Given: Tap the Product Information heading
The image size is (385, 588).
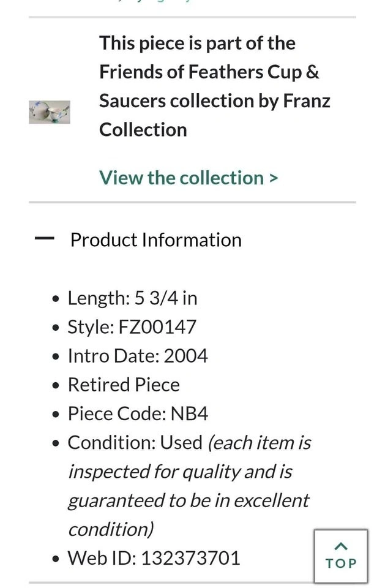Looking at the screenshot, I should coord(155,239).
